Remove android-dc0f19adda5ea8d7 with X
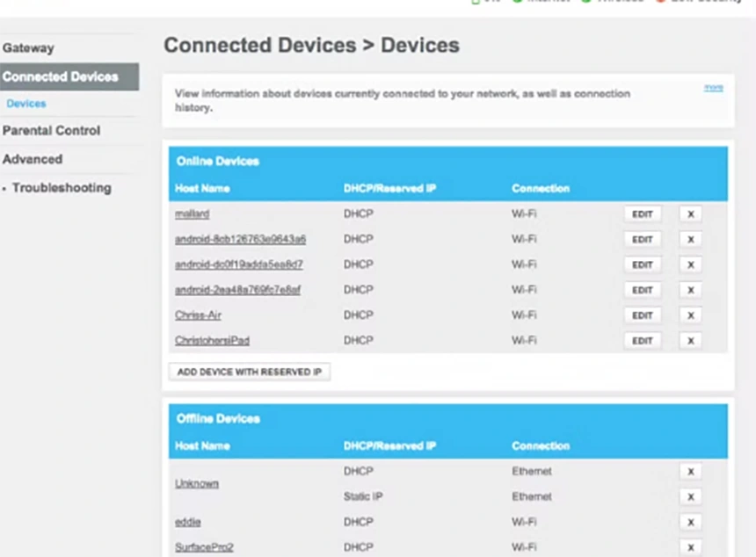The width and height of the screenshot is (756, 557). click(690, 265)
